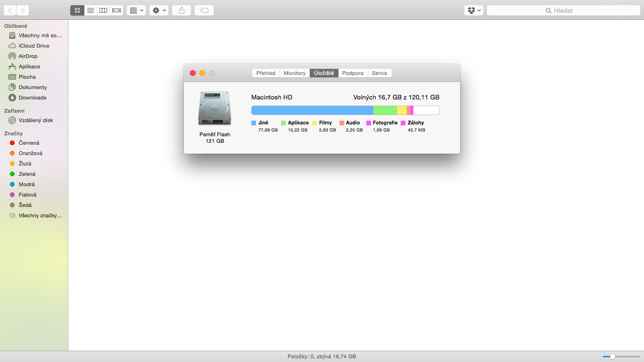This screenshot has width=644, height=362.
Task: Switch to the Monitory tab
Action: coord(295,73)
